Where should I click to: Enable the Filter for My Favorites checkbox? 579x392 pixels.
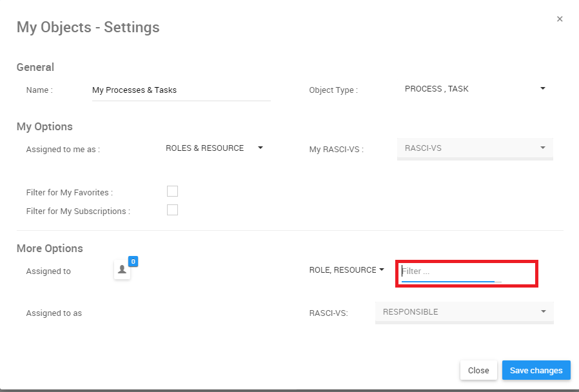pos(172,191)
